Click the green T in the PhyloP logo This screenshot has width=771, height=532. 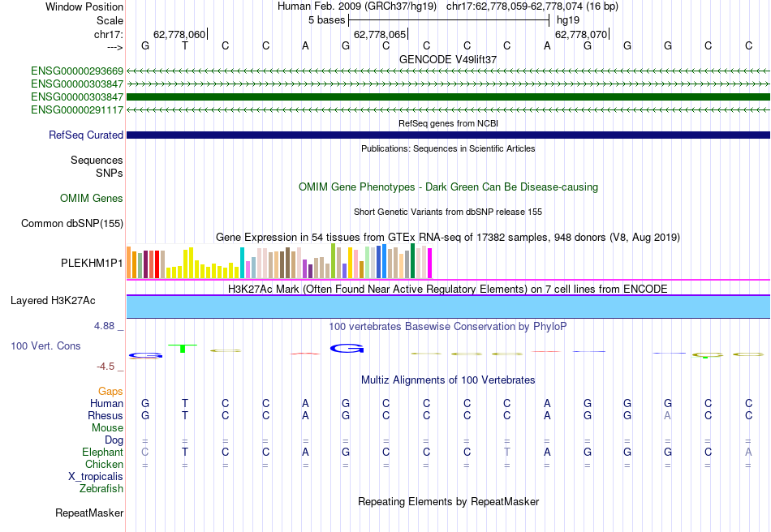pyautogui.click(x=183, y=348)
